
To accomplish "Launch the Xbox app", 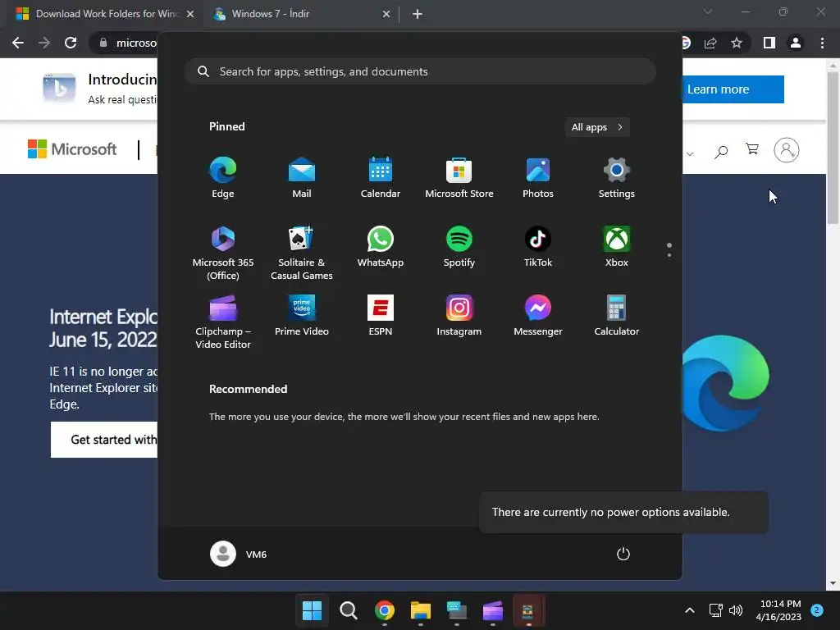I will tap(617, 247).
